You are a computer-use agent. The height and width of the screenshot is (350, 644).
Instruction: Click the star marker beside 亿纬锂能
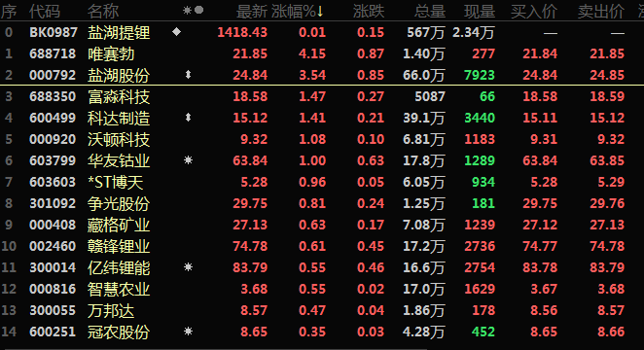tap(188, 267)
